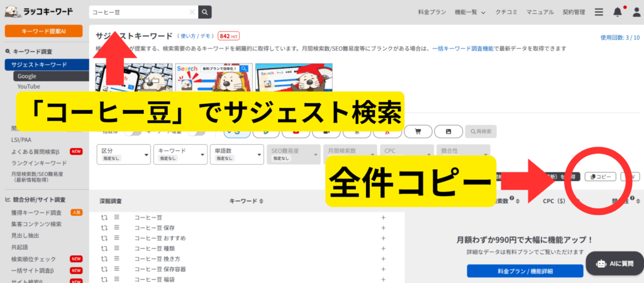
Task: Click plus icon on コーヒー豆 挽き方 row
Action: coord(383,260)
